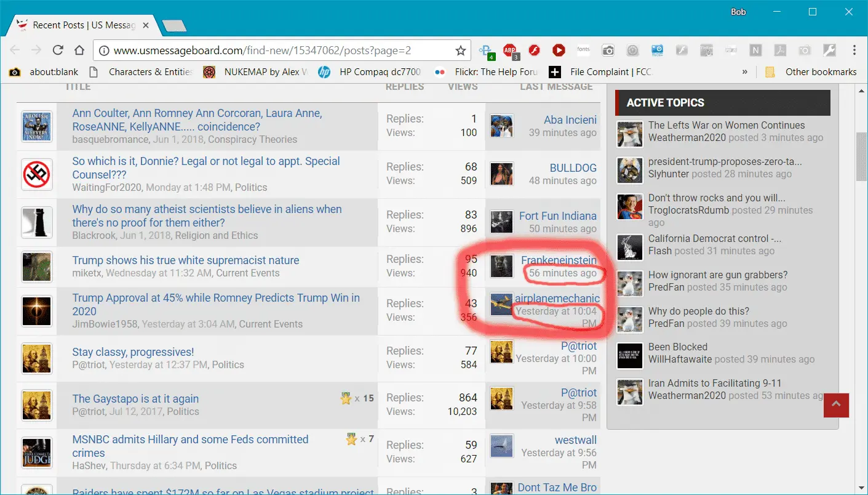
Task: Go to the browser home page
Action: (79, 50)
